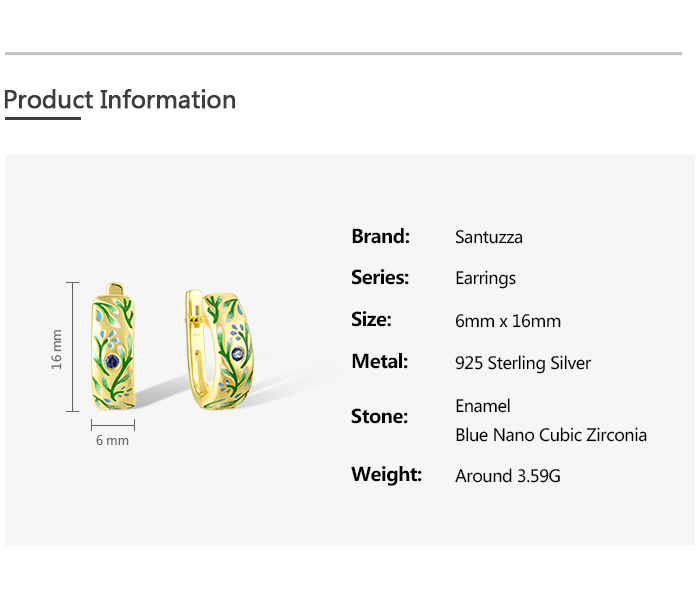Viewport: 700px width, 596px height.
Task: Select the 6mm x 16mm size value
Action: coord(508,321)
